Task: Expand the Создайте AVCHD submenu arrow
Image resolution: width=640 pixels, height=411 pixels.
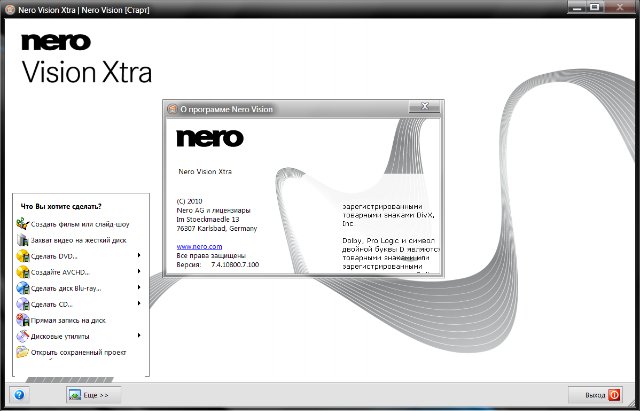Action: point(139,271)
